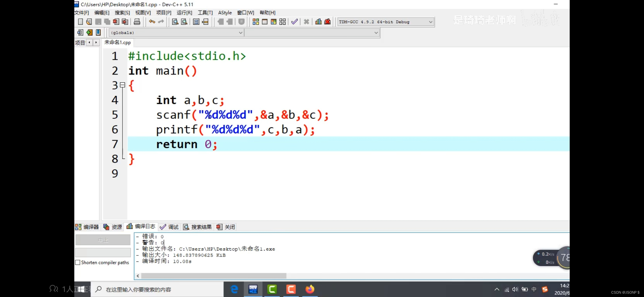Collapse the code fold at line 3
Screen dimensions: 644x297
[x=122, y=85]
